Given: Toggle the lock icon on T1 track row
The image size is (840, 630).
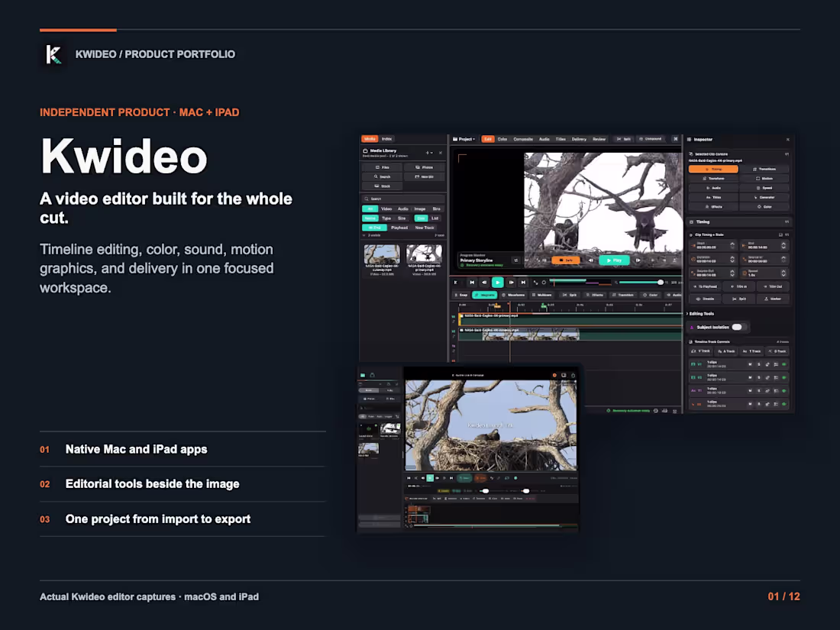Looking at the screenshot, I should pos(767,391).
